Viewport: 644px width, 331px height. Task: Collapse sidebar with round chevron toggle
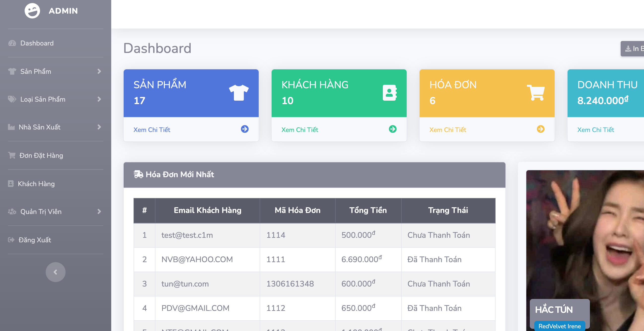56,272
